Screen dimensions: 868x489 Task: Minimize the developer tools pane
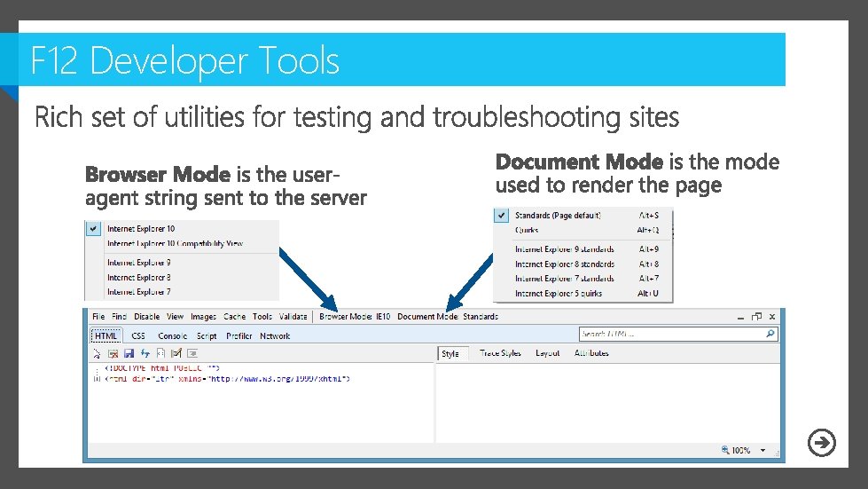click(x=740, y=318)
